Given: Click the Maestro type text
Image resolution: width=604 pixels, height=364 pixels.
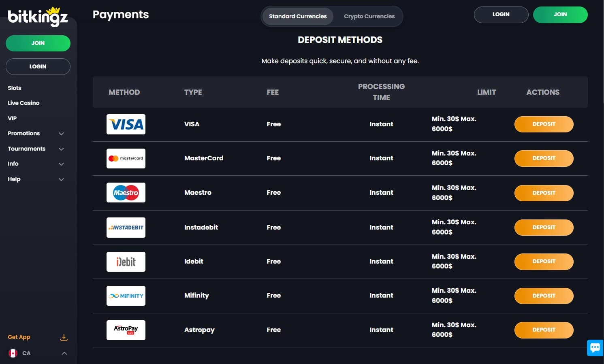Looking at the screenshot, I should point(198,193).
